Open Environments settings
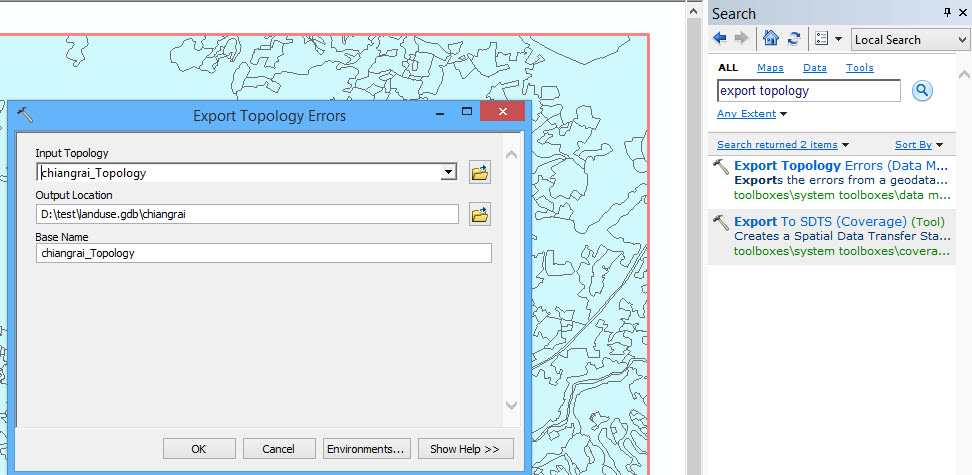Viewport: 972px width, 475px height. 366,449
